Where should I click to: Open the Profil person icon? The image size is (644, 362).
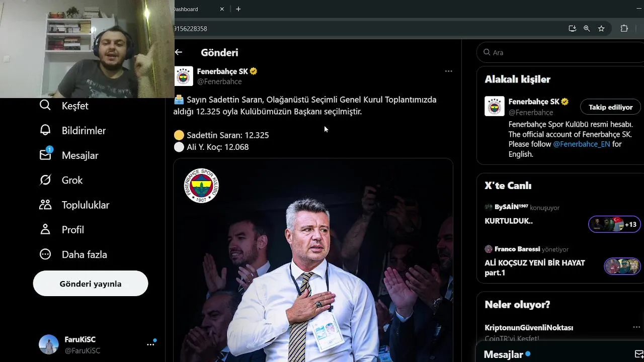point(45,229)
